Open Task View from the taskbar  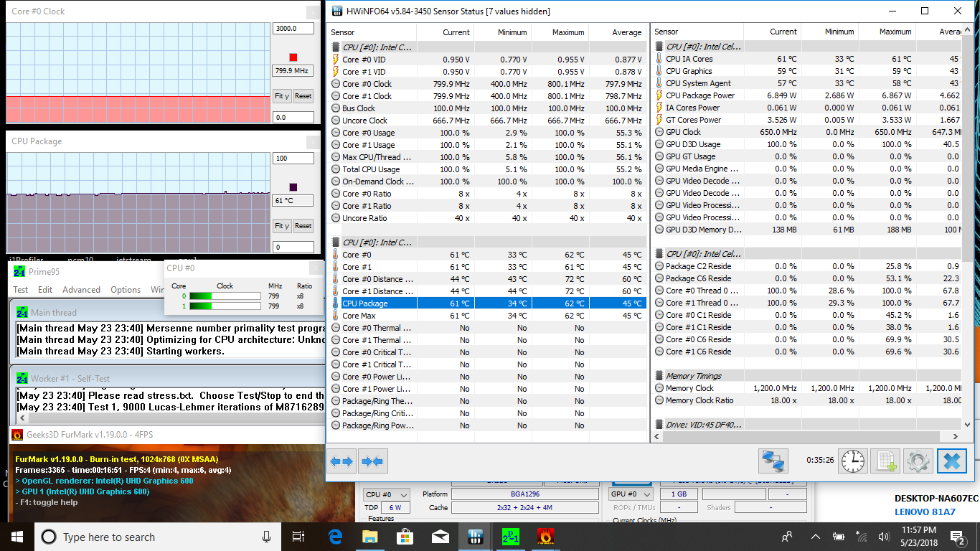tap(298, 537)
